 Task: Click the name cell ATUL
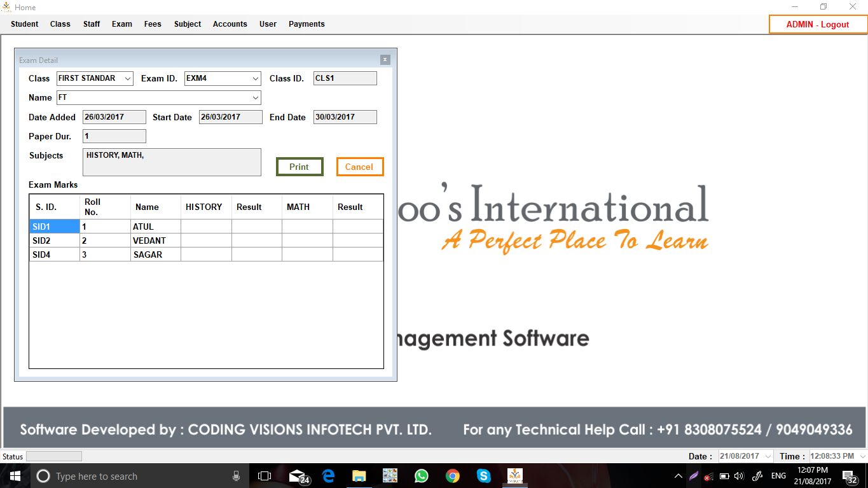coord(156,227)
